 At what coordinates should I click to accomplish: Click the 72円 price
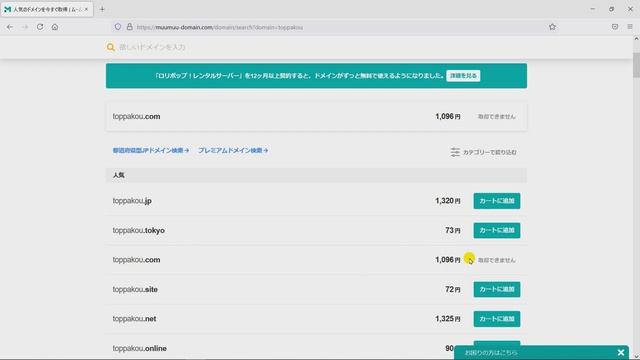pyautogui.click(x=453, y=289)
